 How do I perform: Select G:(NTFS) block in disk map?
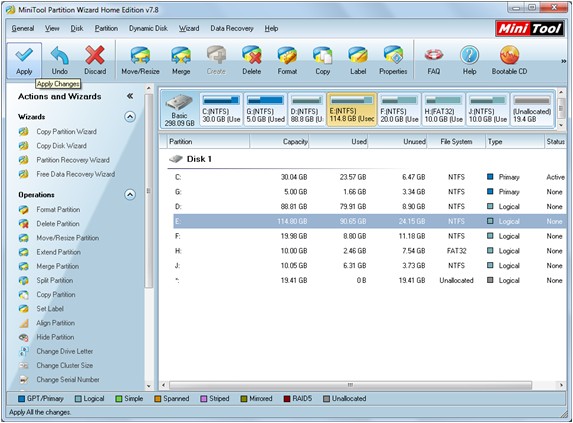[x=265, y=109]
